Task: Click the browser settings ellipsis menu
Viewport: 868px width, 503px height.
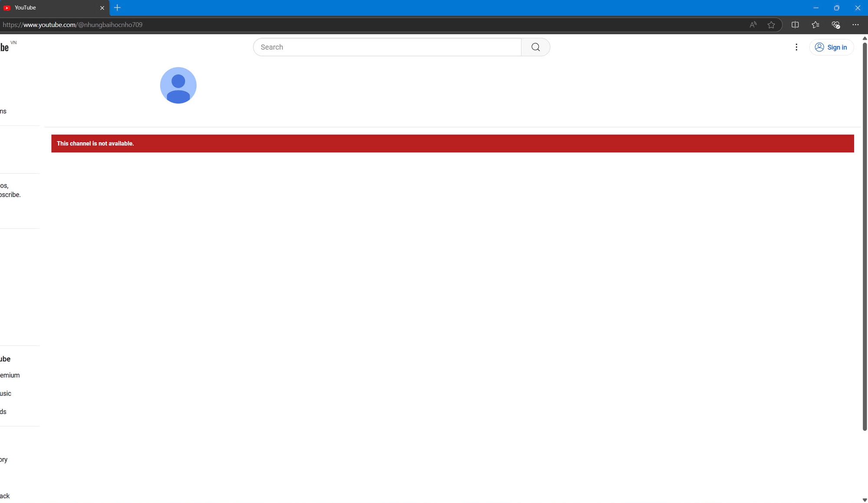Action: [x=855, y=25]
